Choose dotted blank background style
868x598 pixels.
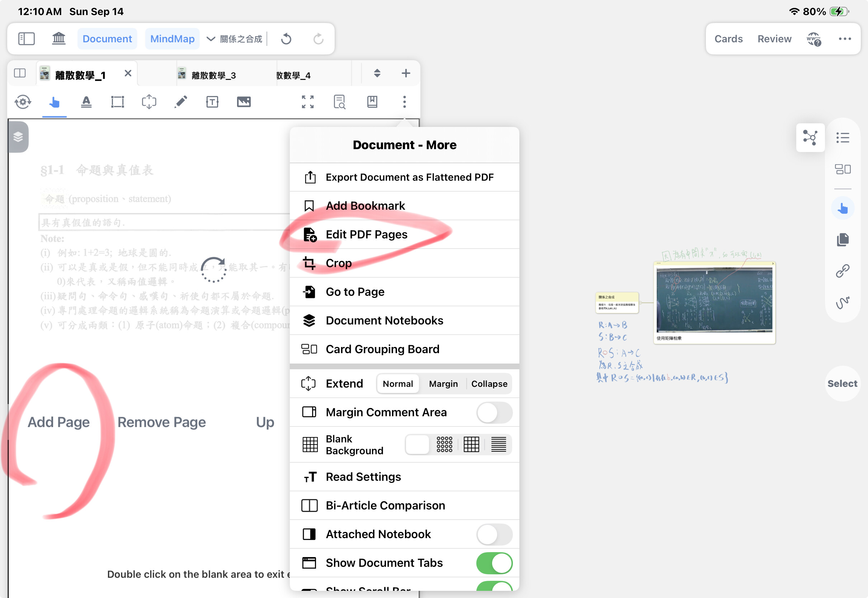(444, 445)
